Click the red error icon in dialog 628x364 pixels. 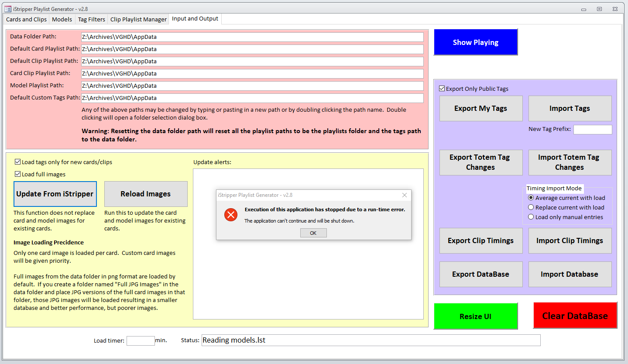[231, 214]
